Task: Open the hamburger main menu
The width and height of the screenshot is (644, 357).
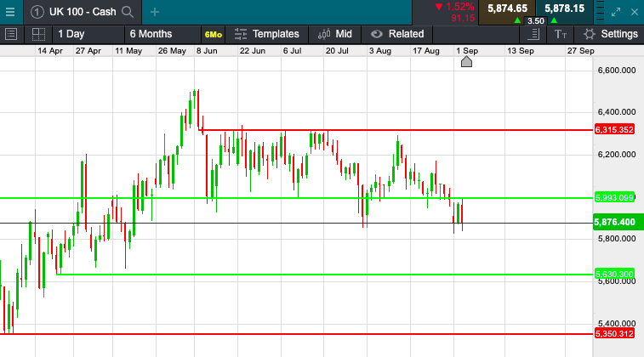Action: pyautogui.click(x=10, y=12)
